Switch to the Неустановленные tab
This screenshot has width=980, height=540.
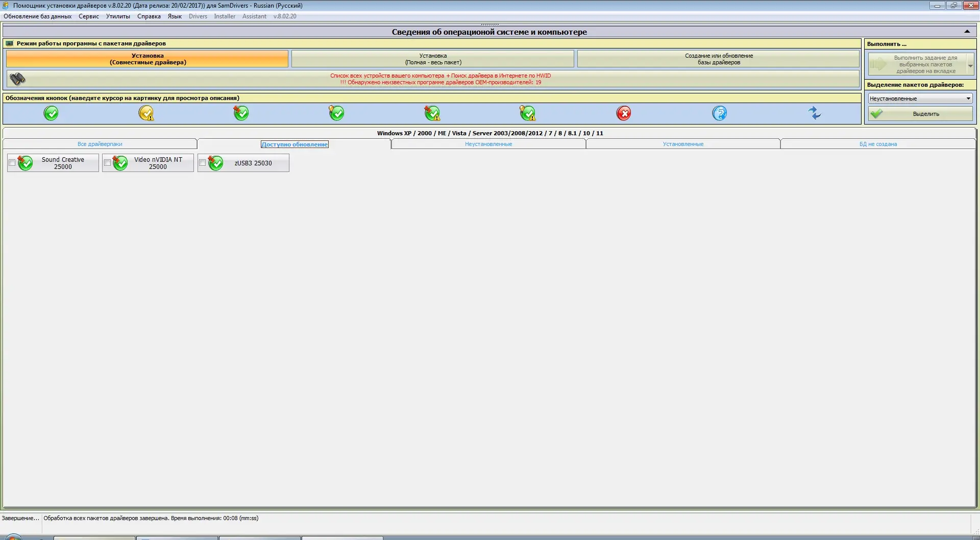[488, 144]
